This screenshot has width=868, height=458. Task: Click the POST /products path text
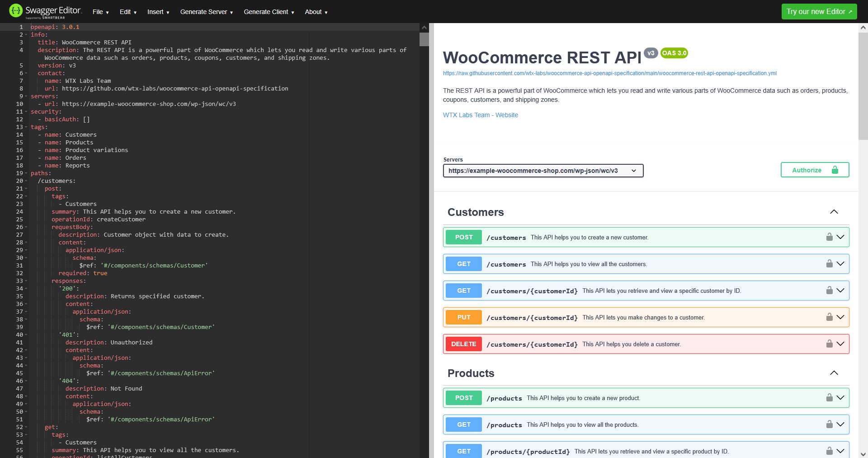504,398
